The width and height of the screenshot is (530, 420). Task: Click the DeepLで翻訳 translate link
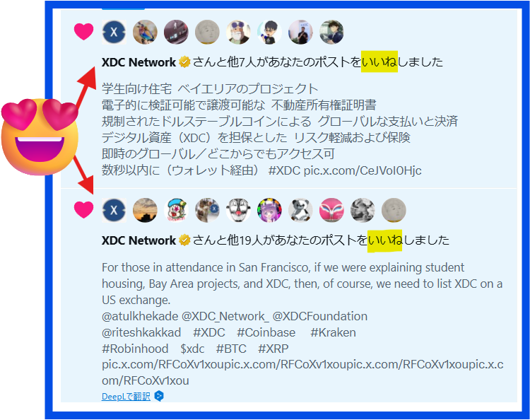coord(126,397)
